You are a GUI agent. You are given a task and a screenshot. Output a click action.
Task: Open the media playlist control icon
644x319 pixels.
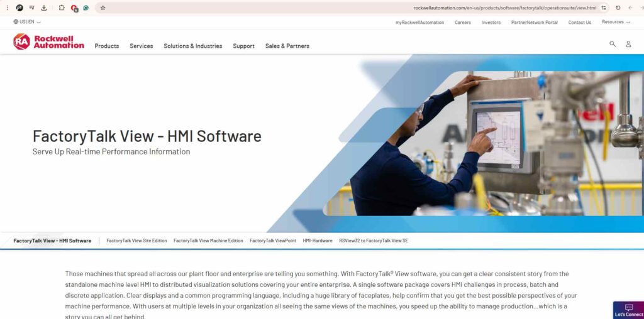31,8
